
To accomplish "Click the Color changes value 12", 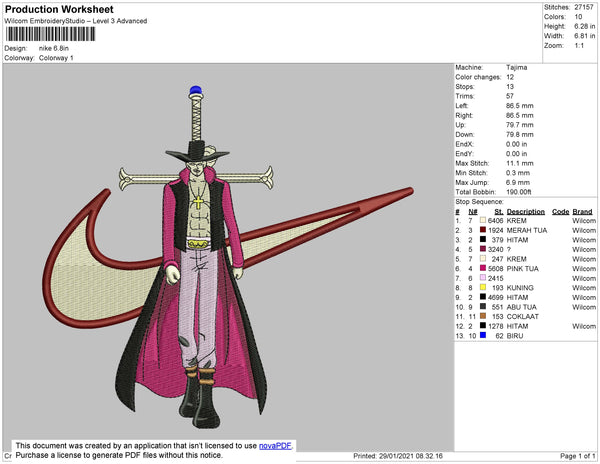I will [x=510, y=77].
